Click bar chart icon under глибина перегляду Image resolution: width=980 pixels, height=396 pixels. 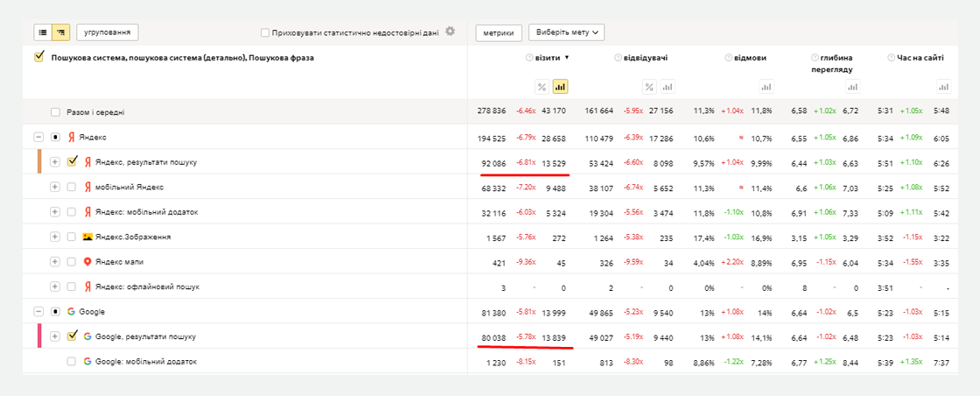pos(854,87)
